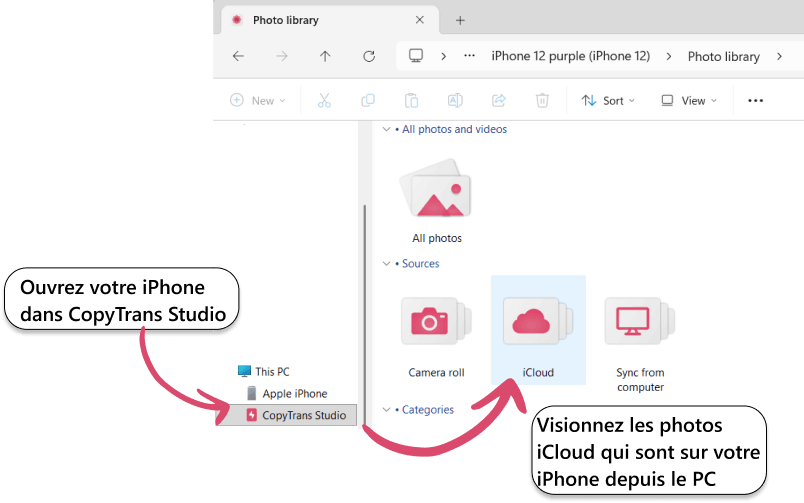This screenshot has height=503, width=804.
Task: Click the All photos and videos header
Action: (454, 129)
